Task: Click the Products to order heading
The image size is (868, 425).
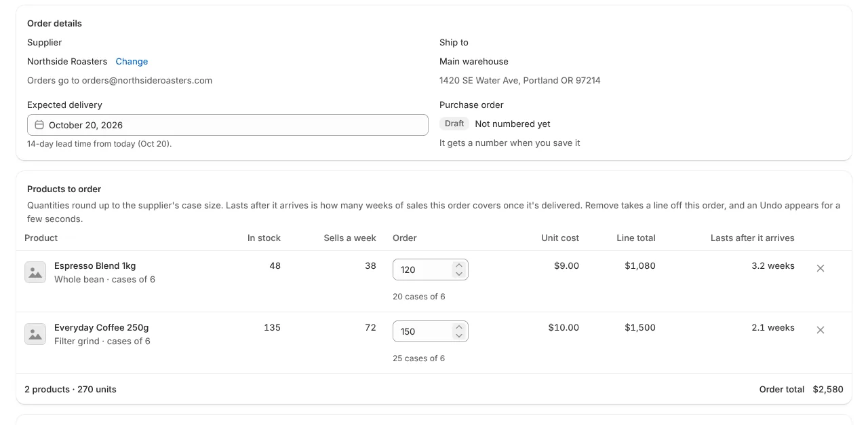Action: pos(64,189)
